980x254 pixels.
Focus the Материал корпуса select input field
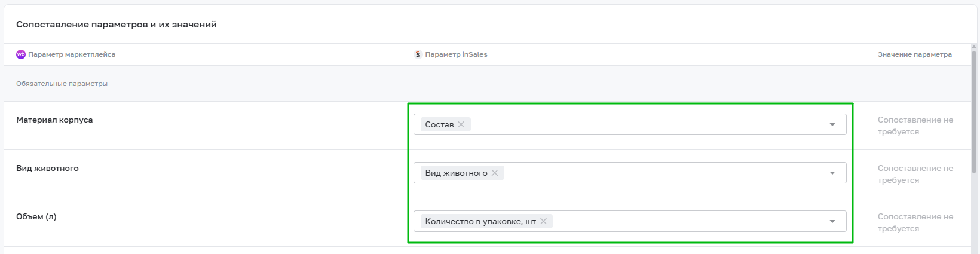(x=645, y=124)
